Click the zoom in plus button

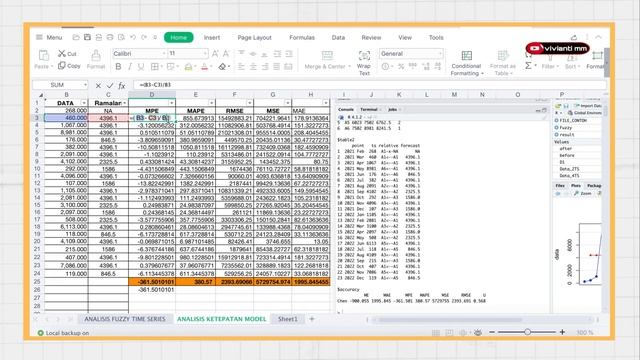562,332
